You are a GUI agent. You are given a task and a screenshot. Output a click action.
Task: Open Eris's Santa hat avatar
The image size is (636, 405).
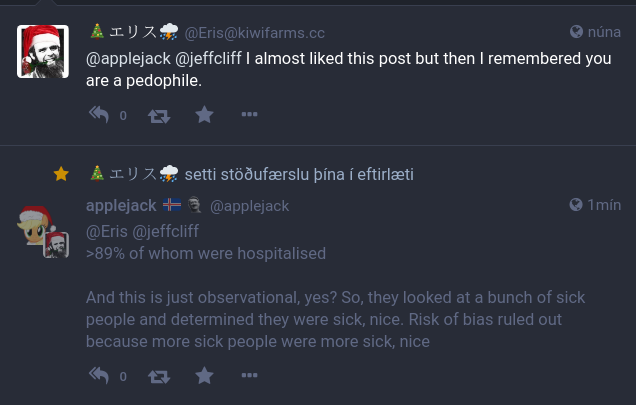click(x=43, y=52)
